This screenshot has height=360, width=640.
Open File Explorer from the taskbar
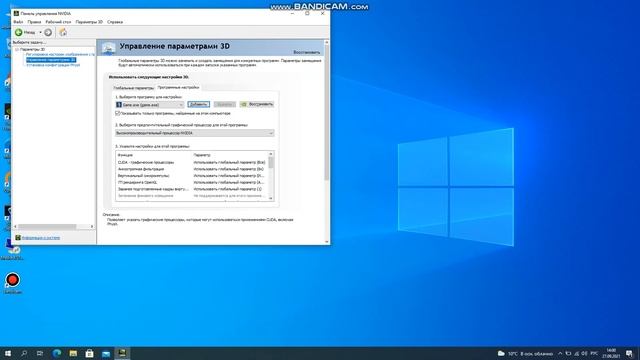point(73,353)
